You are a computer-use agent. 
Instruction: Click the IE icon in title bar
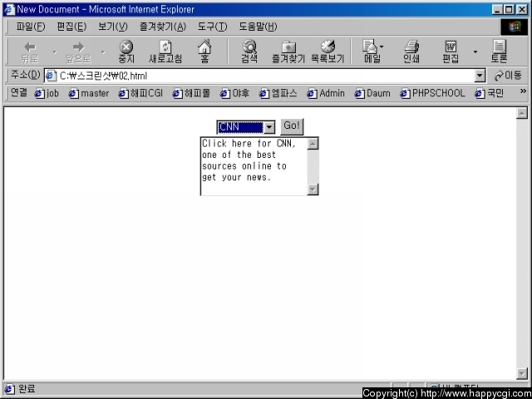[9, 9]
